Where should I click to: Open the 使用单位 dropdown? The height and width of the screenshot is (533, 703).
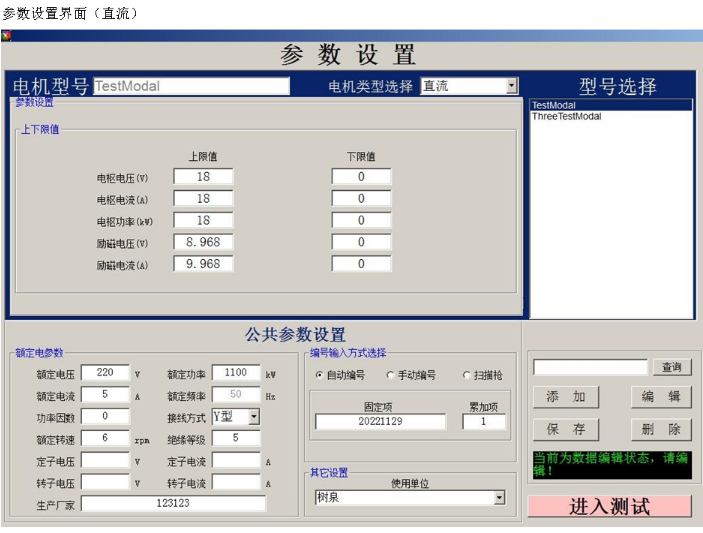coord(499,497)
